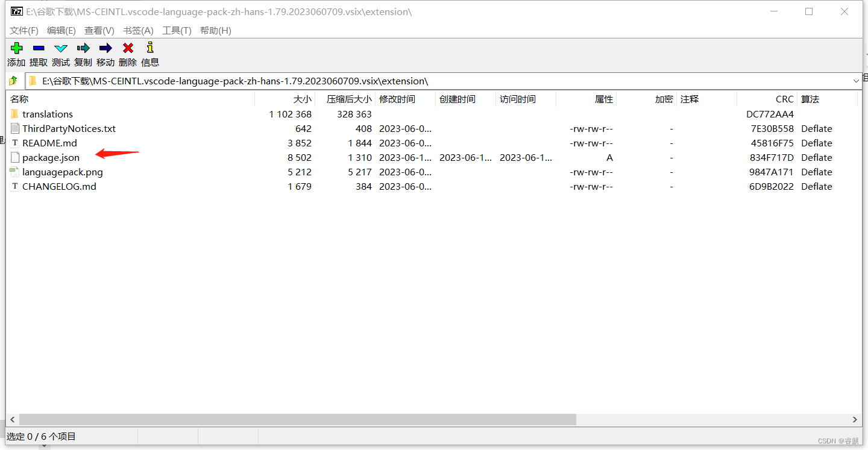868x450 pixels.
Task: Open the 工具(T) menu
Action: point(177,30)
